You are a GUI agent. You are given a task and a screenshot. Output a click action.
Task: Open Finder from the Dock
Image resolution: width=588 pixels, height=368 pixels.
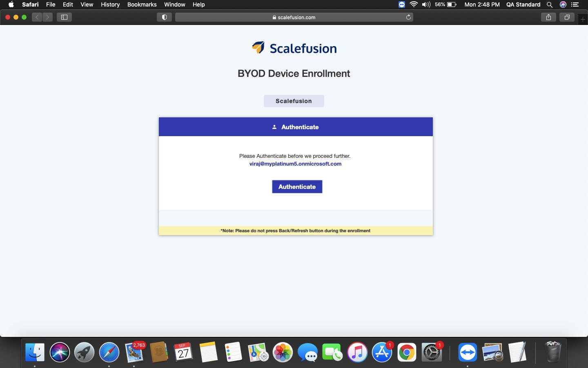coord(35,352)
